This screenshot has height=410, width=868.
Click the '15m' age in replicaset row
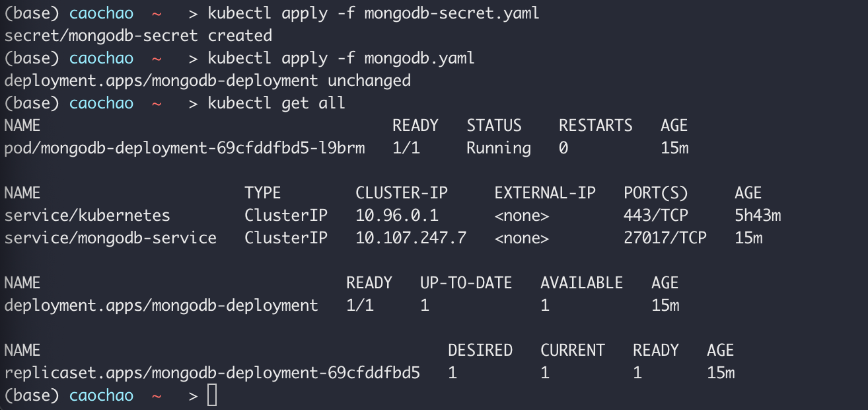pyautogui.click(x=721, y=373)
